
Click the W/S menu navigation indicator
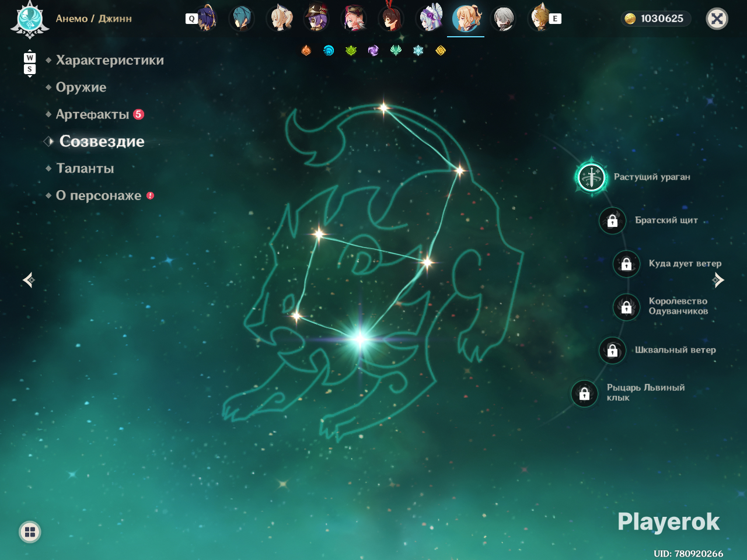30,64
